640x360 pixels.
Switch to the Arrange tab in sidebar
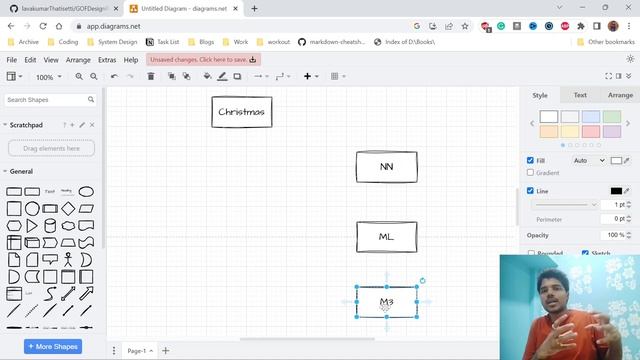click(x=620, y=95)
